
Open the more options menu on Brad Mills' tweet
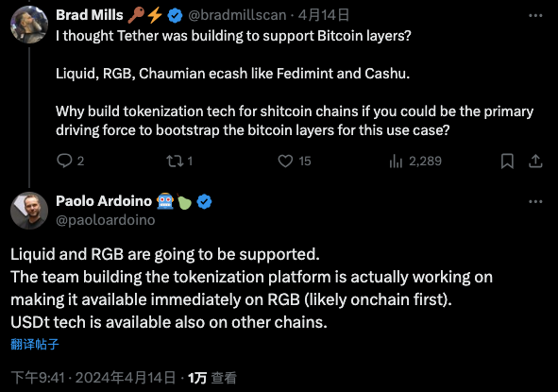click(x=535, y=15)
